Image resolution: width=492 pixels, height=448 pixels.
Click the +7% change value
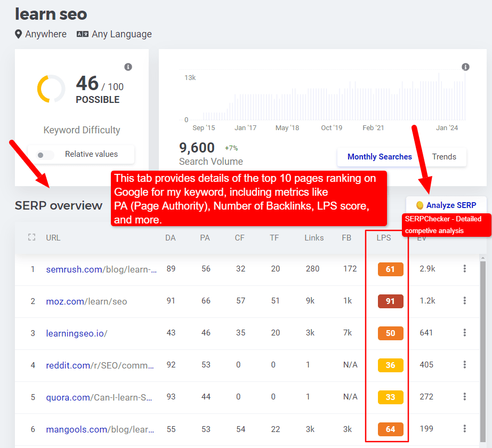tap(231, 148)
